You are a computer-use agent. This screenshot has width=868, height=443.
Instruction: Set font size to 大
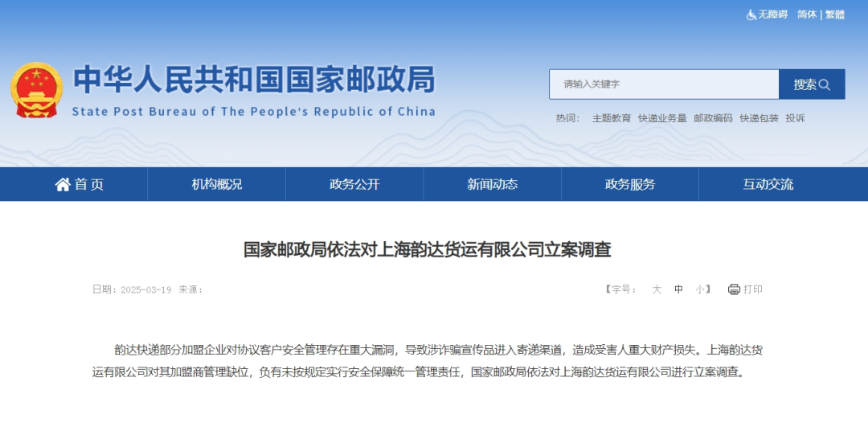tap(657, 289)
